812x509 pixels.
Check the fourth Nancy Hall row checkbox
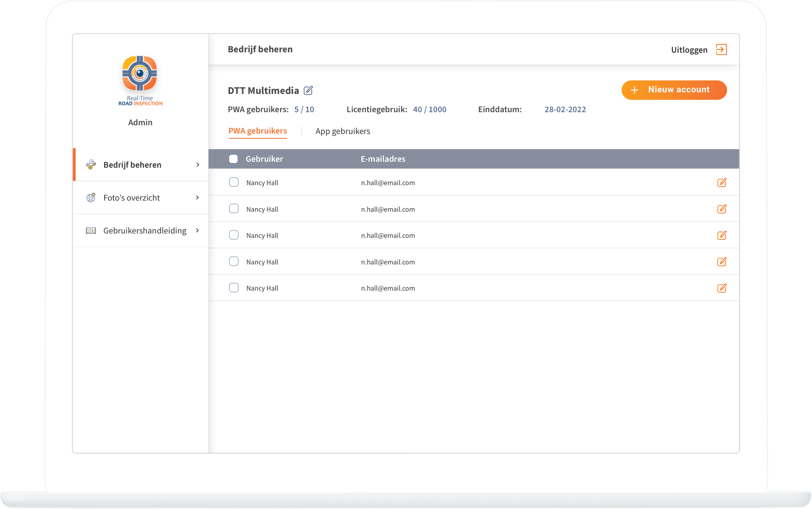point(234,261)
